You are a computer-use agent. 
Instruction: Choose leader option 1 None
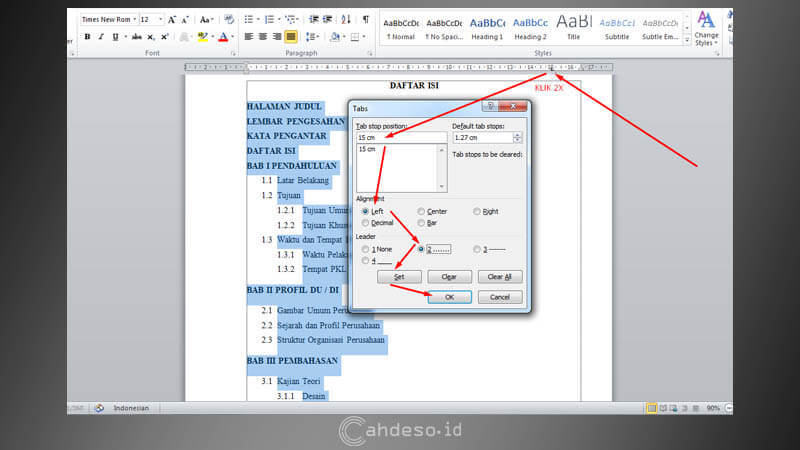pyautogui.click(x=365, y=249)
